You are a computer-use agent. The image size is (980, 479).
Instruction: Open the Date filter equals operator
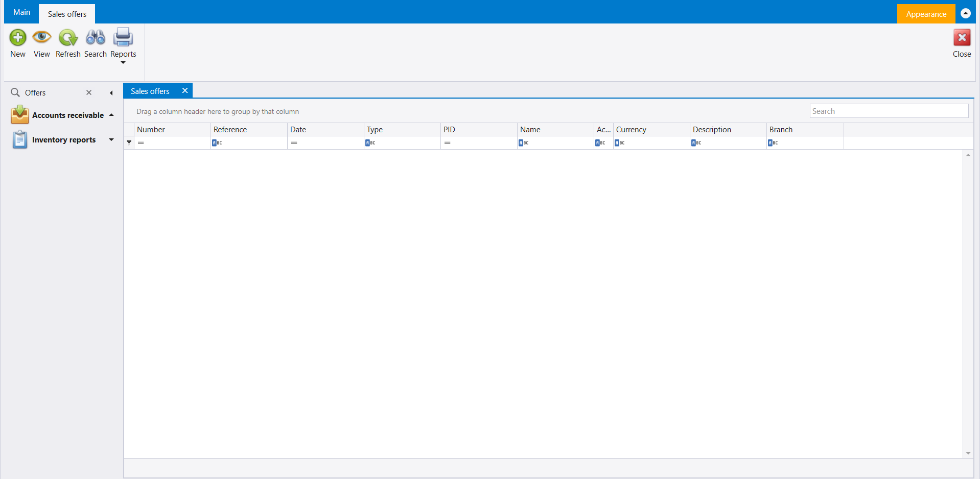click(294, 143)
